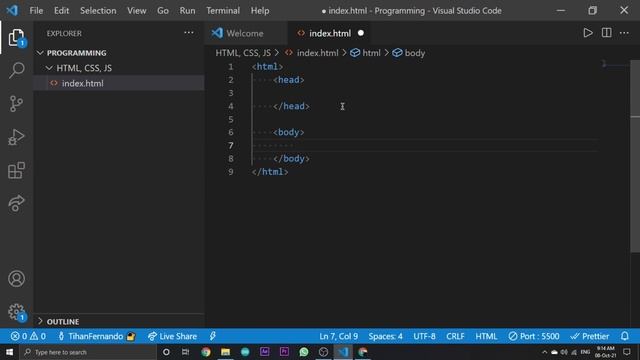Screen dimensions: 640x360
Task: Open Premiere Pro from the taskbar
Action: [284, 352]
